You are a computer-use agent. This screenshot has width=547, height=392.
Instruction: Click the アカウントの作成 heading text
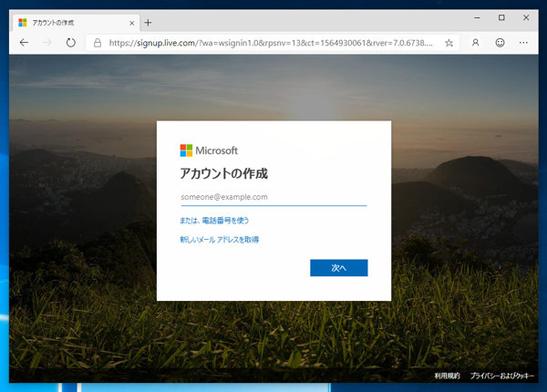coord(224,173)
